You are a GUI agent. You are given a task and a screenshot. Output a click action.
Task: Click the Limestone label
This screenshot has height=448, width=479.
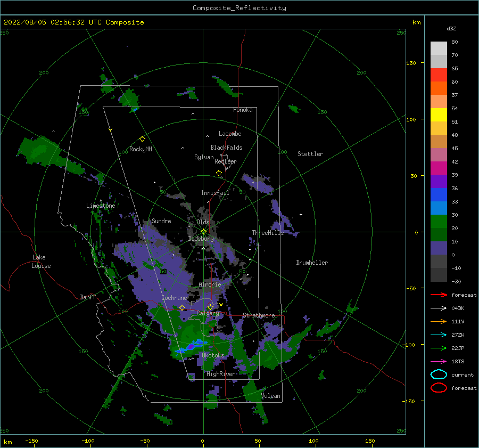101,206
